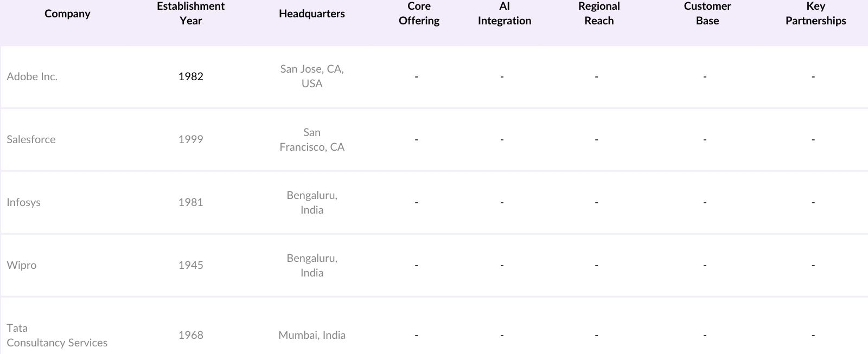This screenshot has width=868, height=354.
Task: Click the Company column header
Action: tap(67, 14)
